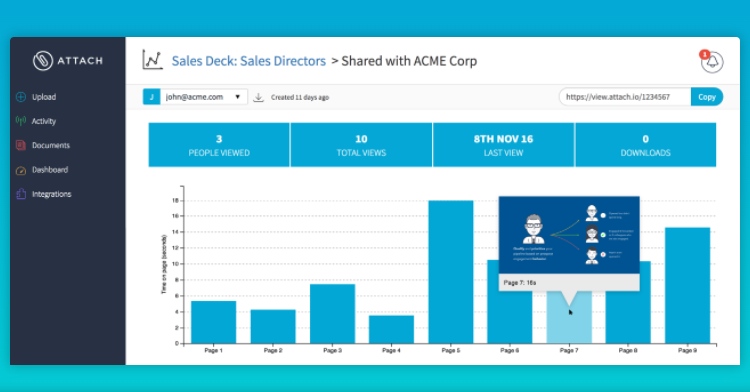Viewport: 750px width, 392px height.
Task: Open Documents in sidebar
Action: [x=51, y=145]
